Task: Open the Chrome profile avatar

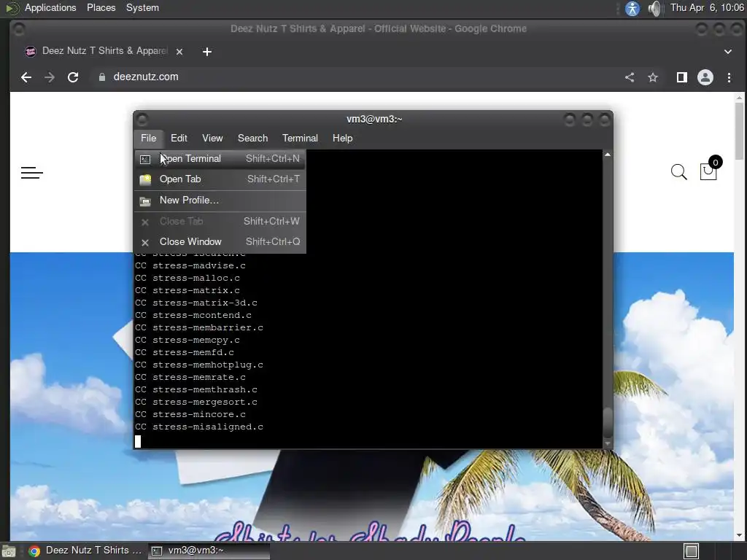Action: (x=705, y=77)
